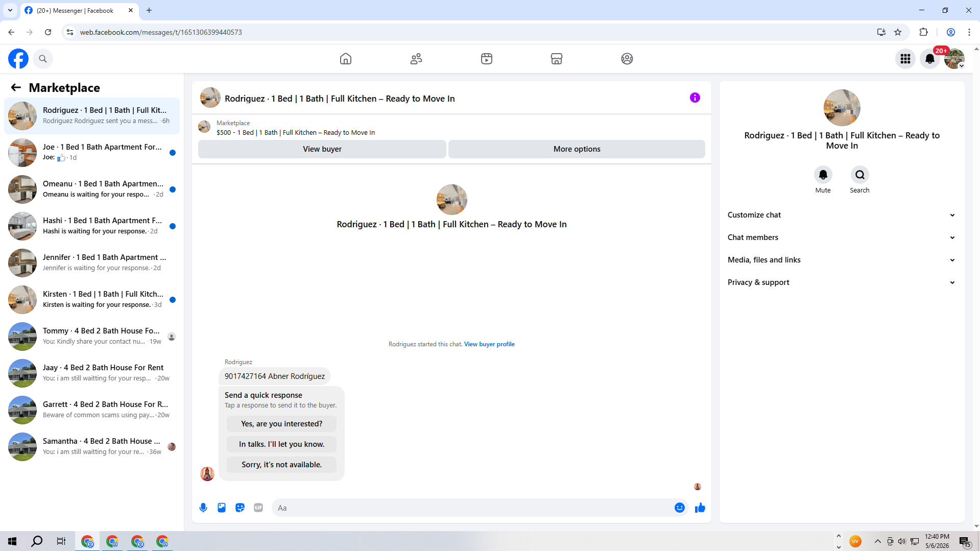Select the Messenger | Facebook tab
The image size is (980, 551).
click(79, 10)
